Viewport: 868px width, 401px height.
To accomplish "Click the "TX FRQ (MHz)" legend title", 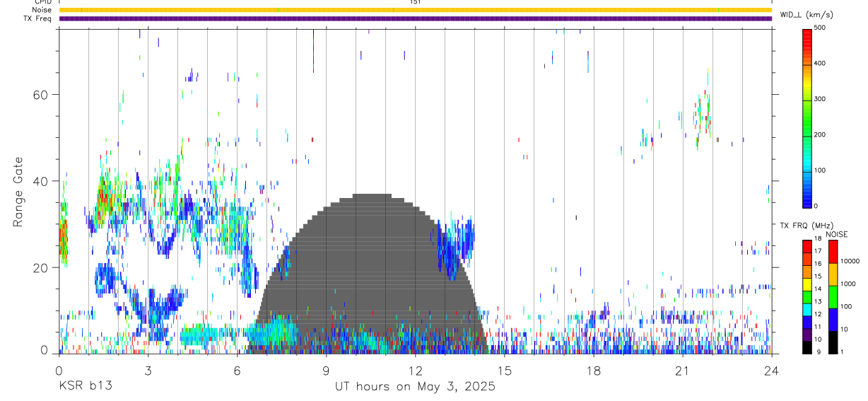I will [805, 226].
